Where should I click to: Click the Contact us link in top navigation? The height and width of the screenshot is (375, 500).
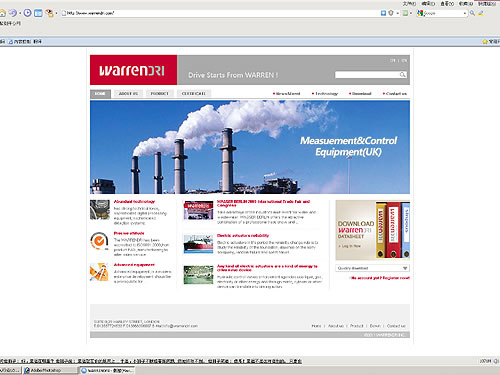[x=396, y=94]
